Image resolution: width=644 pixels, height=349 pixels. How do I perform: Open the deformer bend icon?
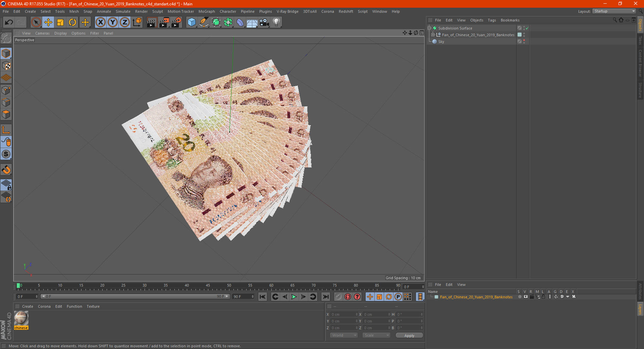tap(240, 22)
